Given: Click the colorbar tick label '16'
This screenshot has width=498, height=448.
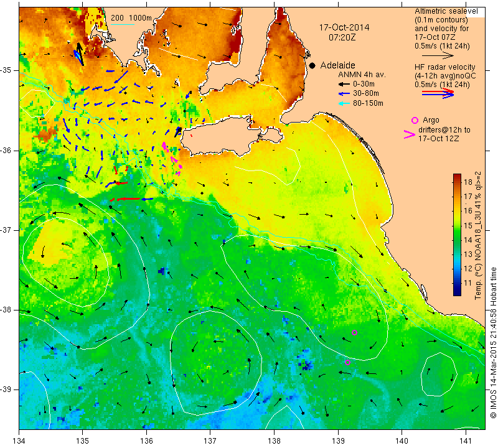Looking at the screenshot, I should tap(468, 210).
